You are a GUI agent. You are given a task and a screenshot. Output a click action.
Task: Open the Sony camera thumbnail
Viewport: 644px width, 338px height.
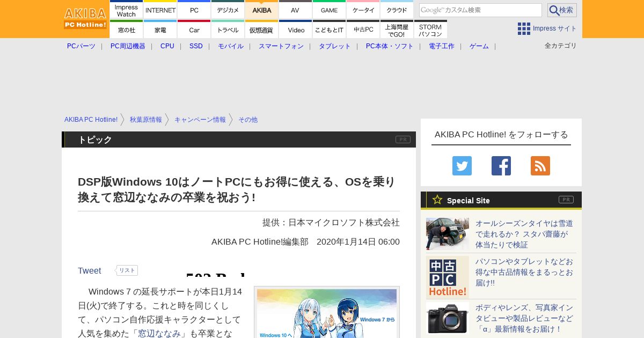pyautogui.click(x=448, y=318)
